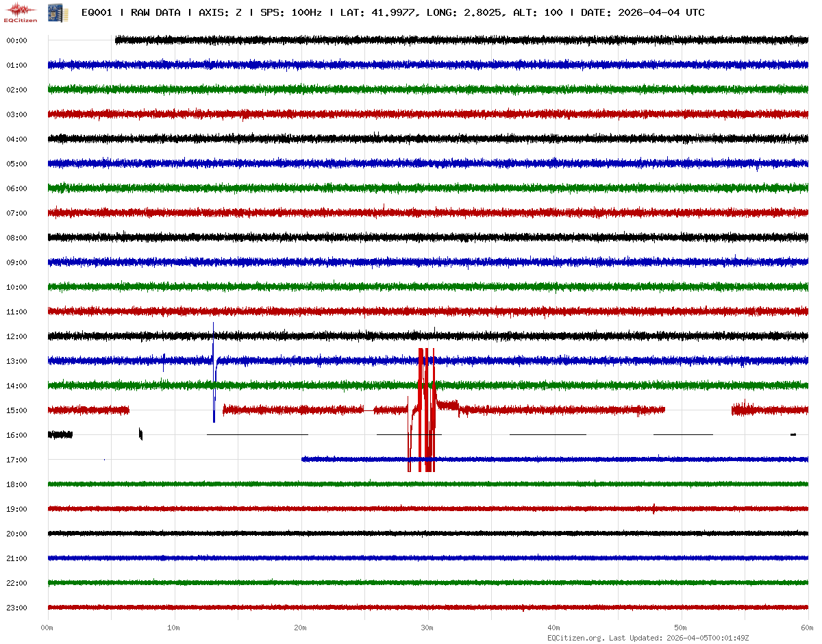Viewport: 822px width, 644px height.
Task: Click the large red clipped spike burst
Action: click(427, 410)
